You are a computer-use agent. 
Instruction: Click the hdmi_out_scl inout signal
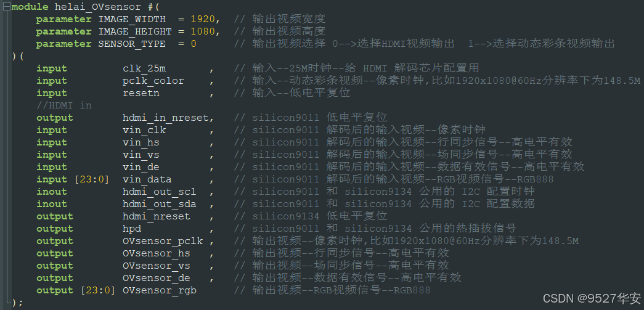click(160, 192)
